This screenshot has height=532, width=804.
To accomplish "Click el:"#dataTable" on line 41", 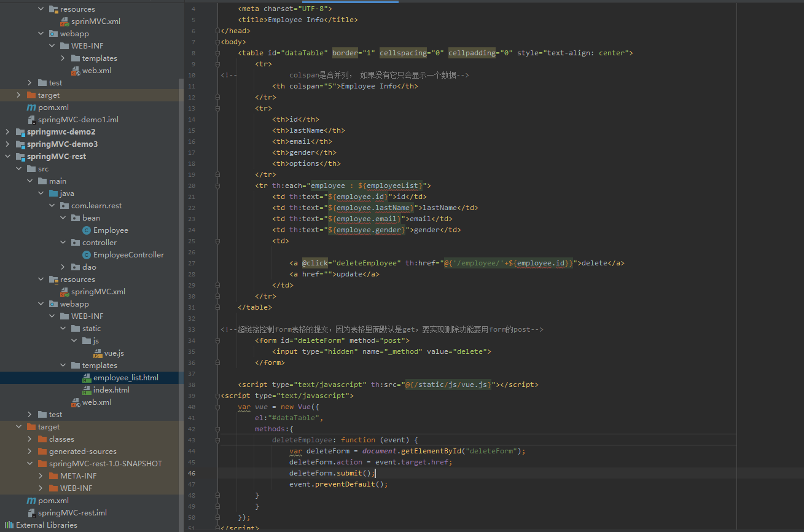I will 289,418.
